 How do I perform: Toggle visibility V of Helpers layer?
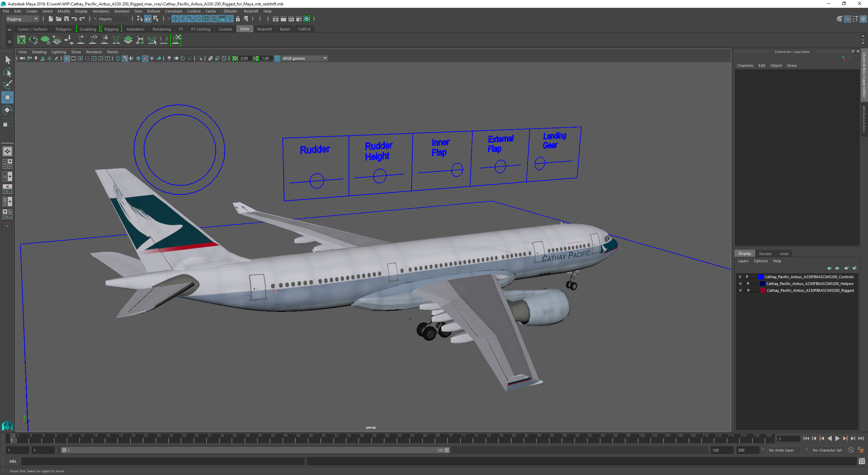[x=740, y=284]
